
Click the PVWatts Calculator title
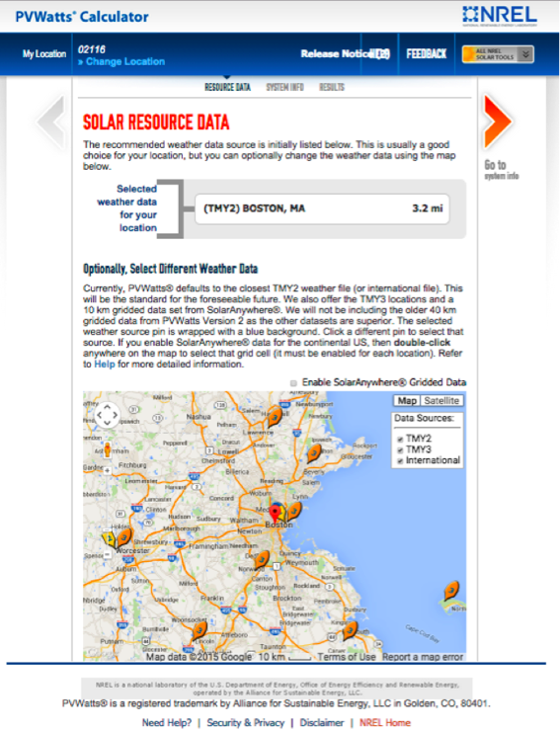(82, 17)
